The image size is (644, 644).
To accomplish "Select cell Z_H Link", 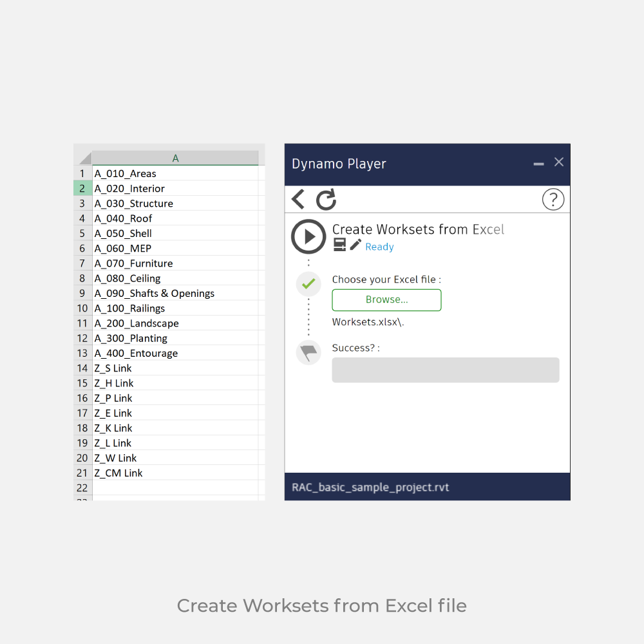I will [x=175, y=383].
